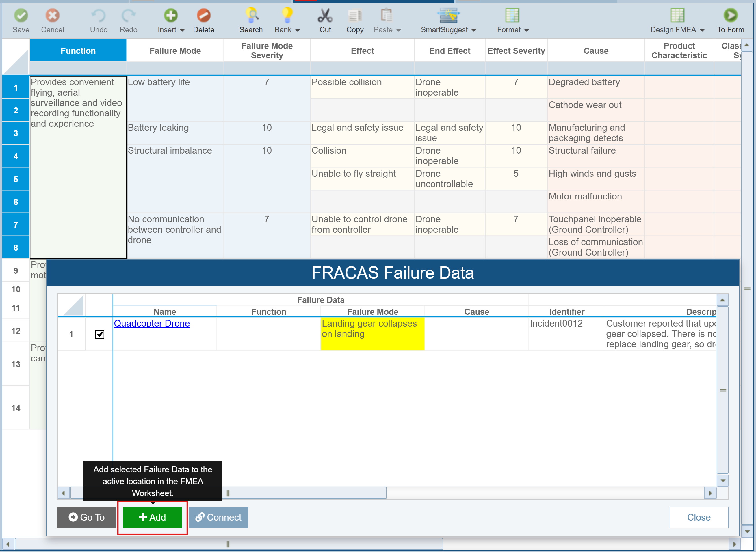
Task: Select the Failure Mode column header
Action: click(x=175, y=51)
